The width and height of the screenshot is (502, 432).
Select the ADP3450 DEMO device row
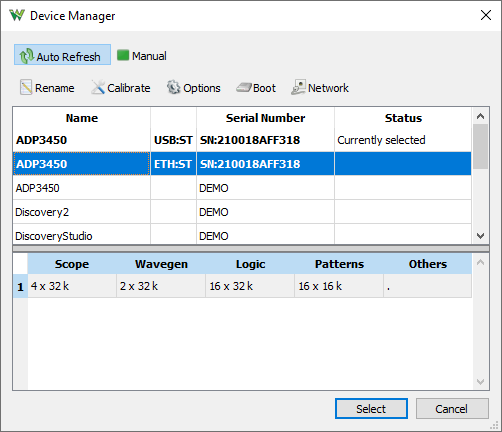pyautogui.click(x=242, y=188)
